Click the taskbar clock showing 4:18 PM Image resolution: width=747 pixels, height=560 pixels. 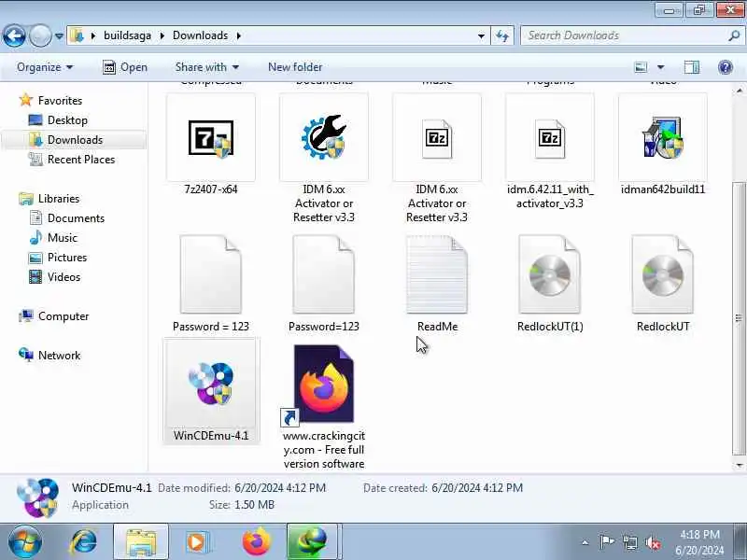click(699, 542)
